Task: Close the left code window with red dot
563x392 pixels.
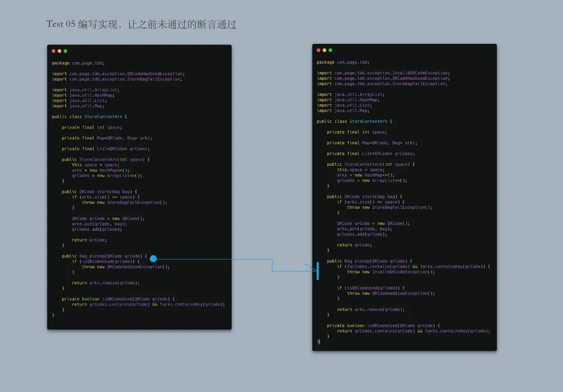Action: click(53, 51)
